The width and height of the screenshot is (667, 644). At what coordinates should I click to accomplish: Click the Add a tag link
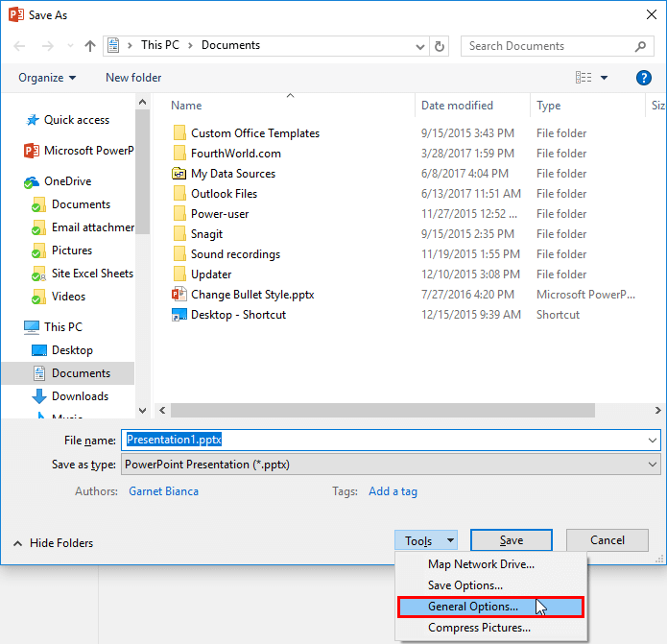point(393,491)
